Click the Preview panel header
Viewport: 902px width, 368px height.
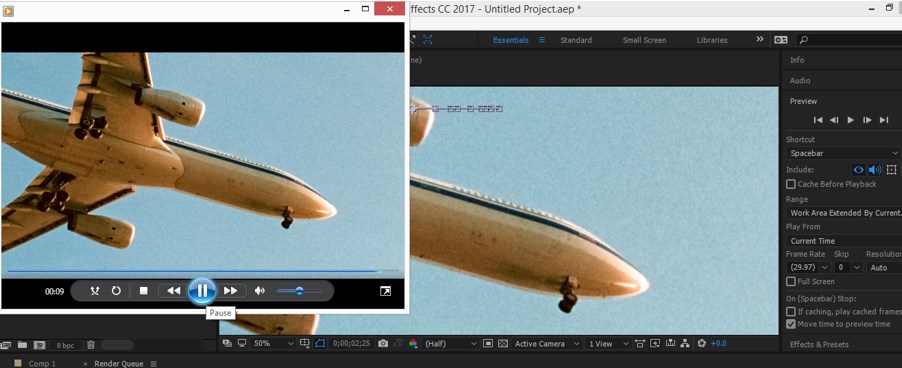coord(803,101)
